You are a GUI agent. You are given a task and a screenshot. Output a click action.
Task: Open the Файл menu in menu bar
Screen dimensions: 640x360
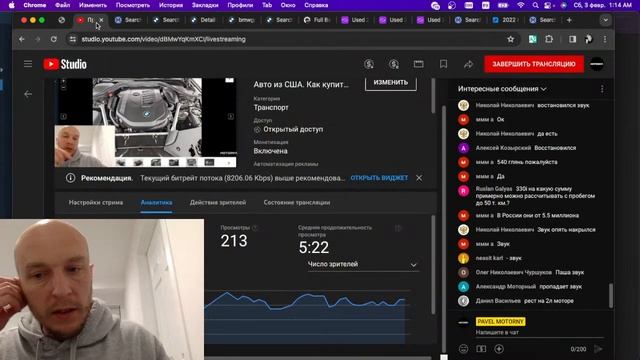click(x=62, y=5)
